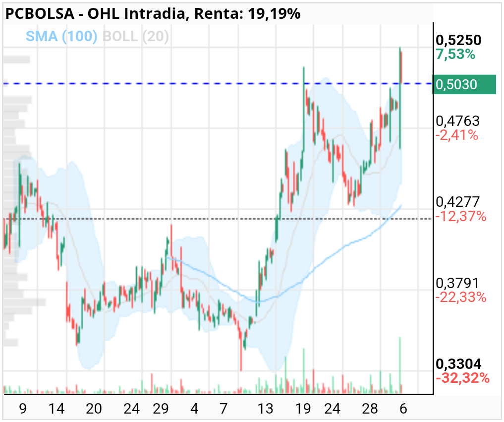Click the date label 20 on time axis
Viewport: 504px width, 422px height.
coord(94,409)
